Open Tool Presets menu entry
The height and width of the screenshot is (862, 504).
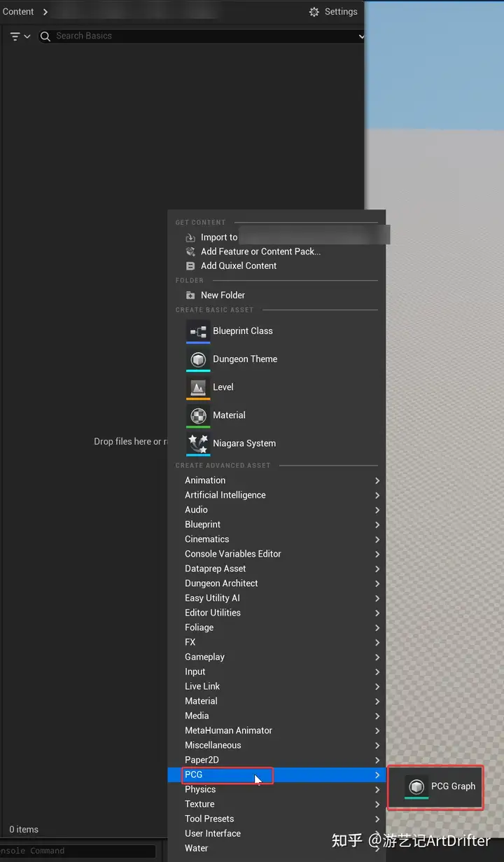tap(276, 819)
